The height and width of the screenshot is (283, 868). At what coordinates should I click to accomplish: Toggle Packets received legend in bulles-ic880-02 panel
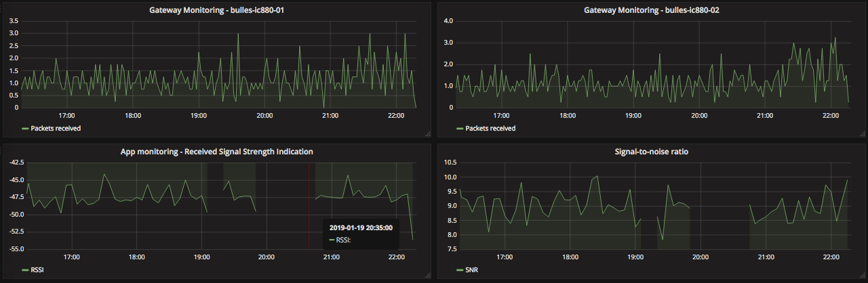click(x=490, y=128)
